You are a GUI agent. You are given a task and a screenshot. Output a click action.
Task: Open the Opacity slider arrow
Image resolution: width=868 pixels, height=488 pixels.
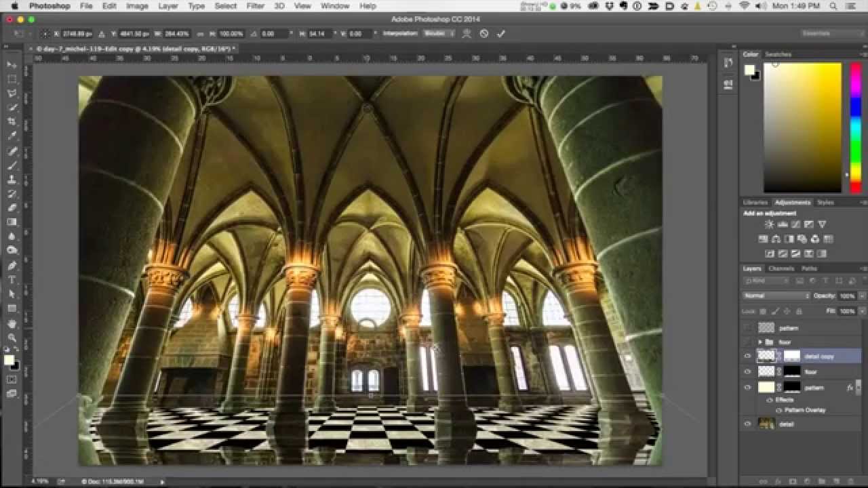coord(863,296)
